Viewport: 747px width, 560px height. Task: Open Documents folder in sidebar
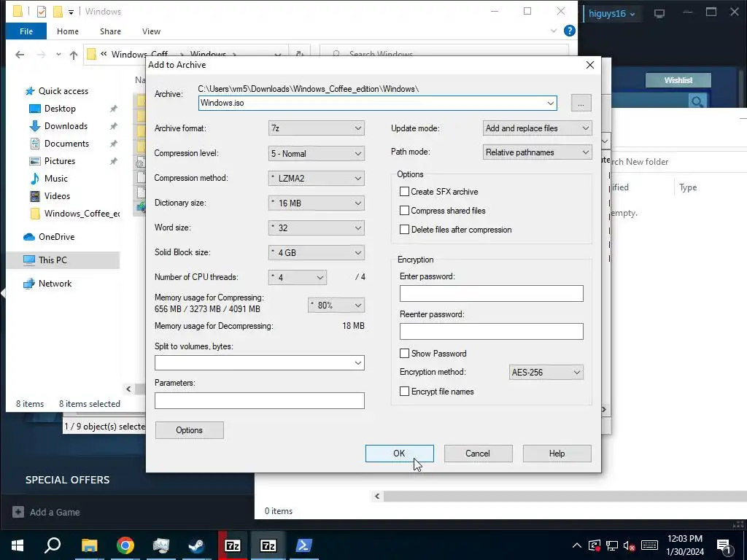pos(66,144)
